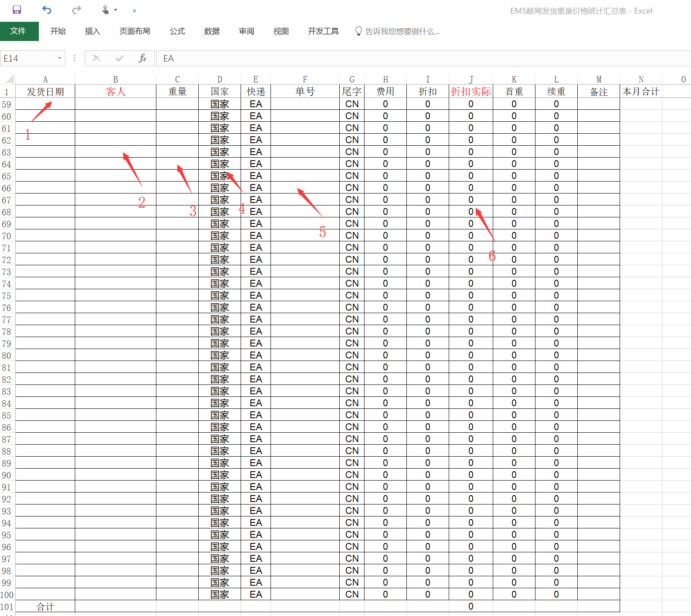Image resolution: width=691 pixels, height=616 pixels.
Task: Open the 文件 (File) tab
Action: click(x=18, y=31)
